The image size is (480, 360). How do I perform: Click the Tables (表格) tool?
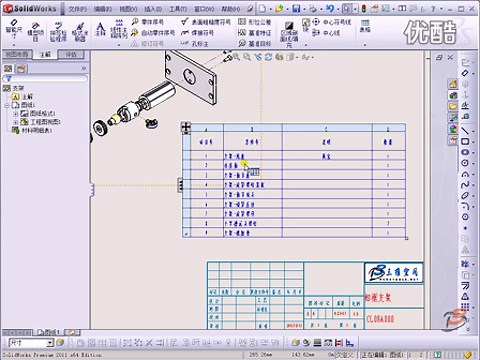click(x=365, y=26)
